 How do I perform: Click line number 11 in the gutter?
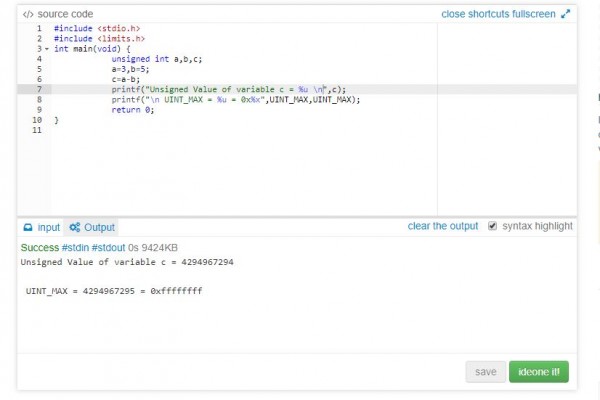[x=38, y=130]
